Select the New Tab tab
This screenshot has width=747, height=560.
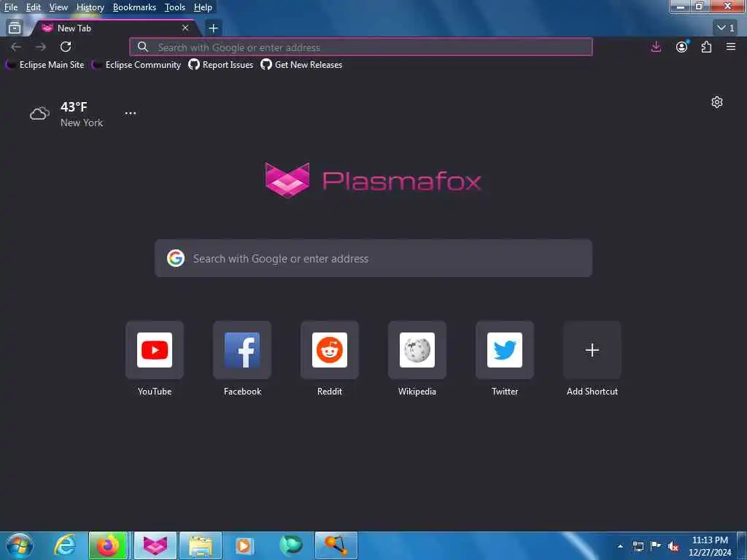tap(115, 28)
